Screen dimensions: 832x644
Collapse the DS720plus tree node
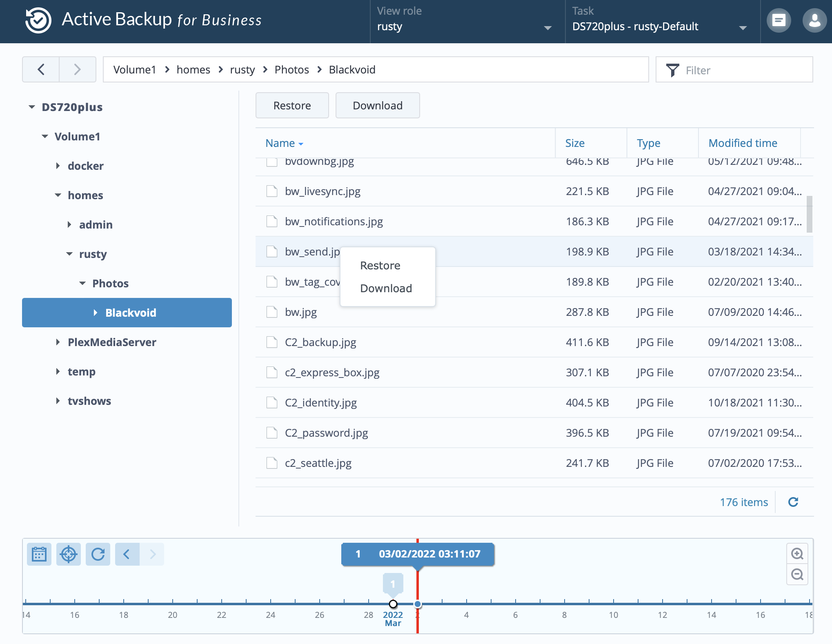(32, 107)
